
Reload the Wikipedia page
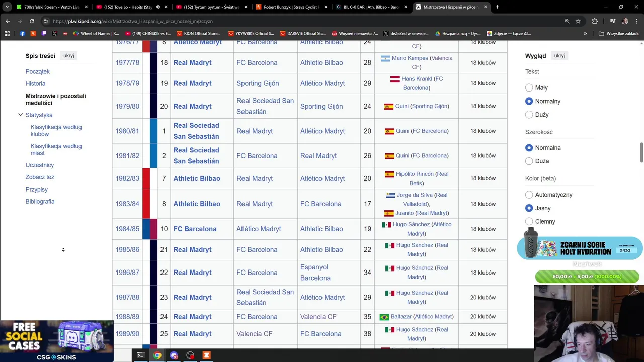coord(32,21)
